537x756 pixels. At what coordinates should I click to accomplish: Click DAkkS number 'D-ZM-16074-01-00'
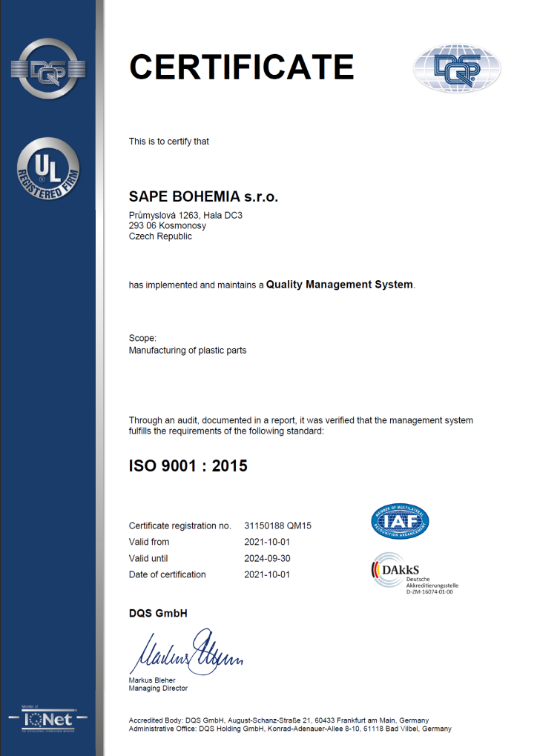429,592
